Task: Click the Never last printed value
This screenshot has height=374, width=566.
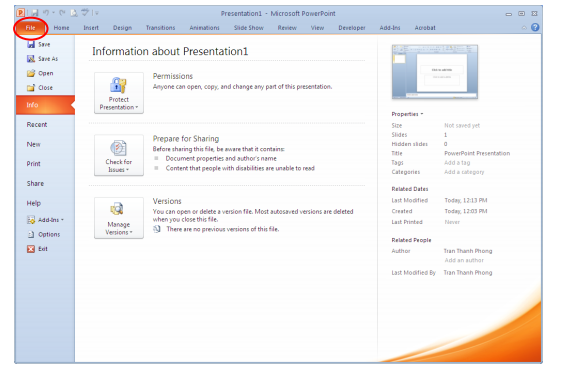Action: point(452,222)
